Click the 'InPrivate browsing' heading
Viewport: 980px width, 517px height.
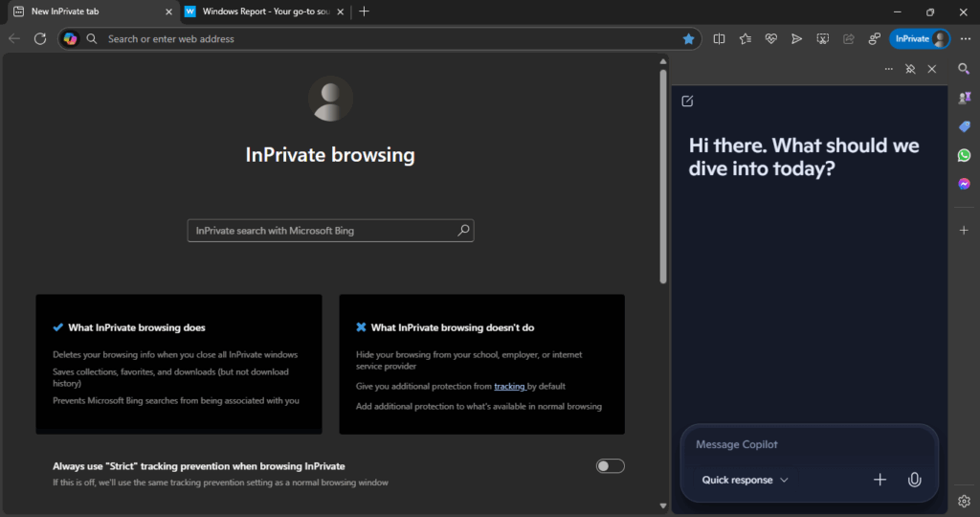click(330, 154)
